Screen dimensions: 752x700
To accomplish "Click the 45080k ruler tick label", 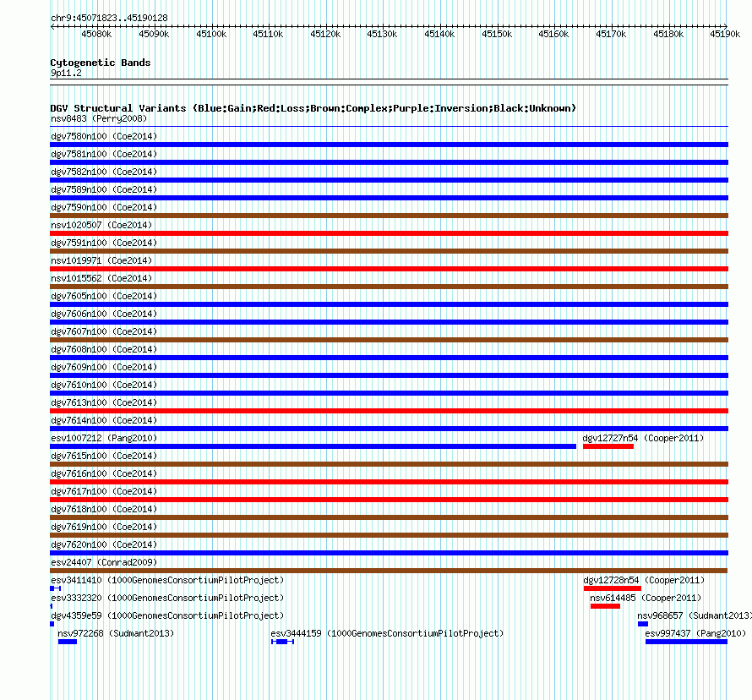I will pos(96,34).
